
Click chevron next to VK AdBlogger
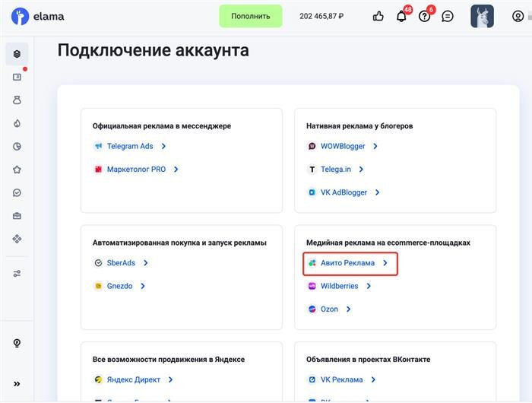[x=377, y=192]
